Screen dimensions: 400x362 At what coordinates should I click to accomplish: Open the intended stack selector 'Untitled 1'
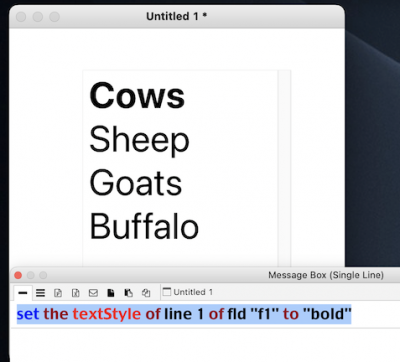(x=188, y=292)
